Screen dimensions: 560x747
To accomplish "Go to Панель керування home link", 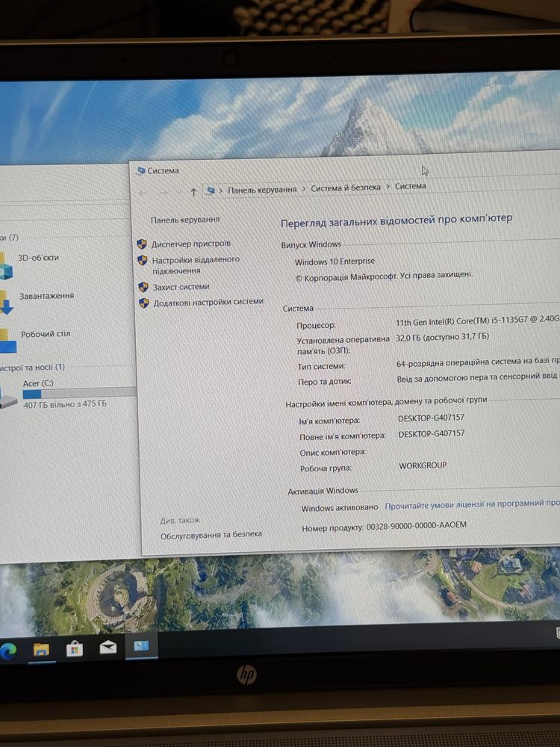I will tap(185, 220).
